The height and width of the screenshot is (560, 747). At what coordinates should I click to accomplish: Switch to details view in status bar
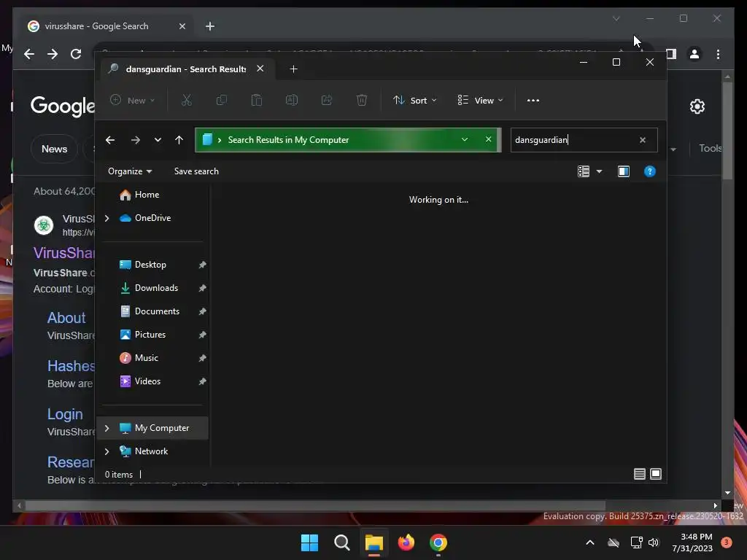(640, 474)
